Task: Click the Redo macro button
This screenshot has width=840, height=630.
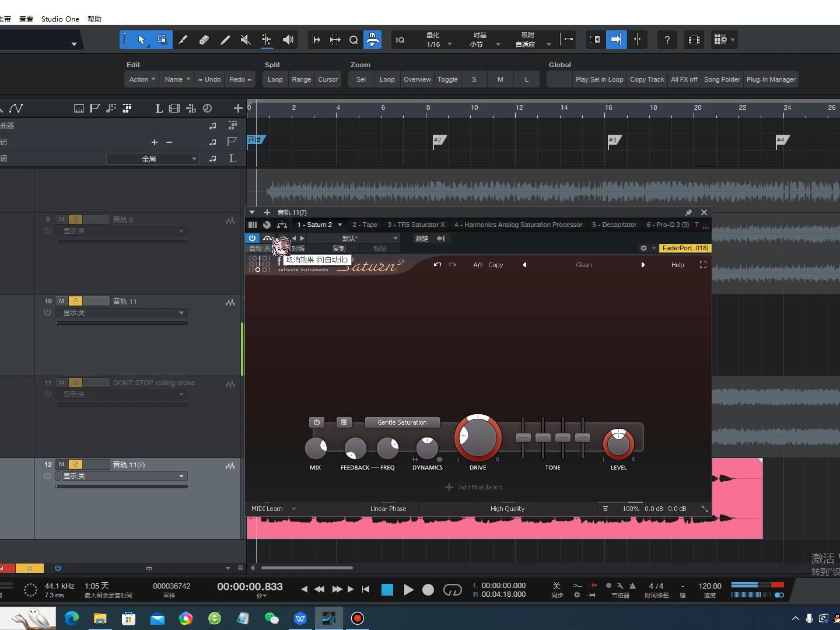Action: tap(240, 79)
